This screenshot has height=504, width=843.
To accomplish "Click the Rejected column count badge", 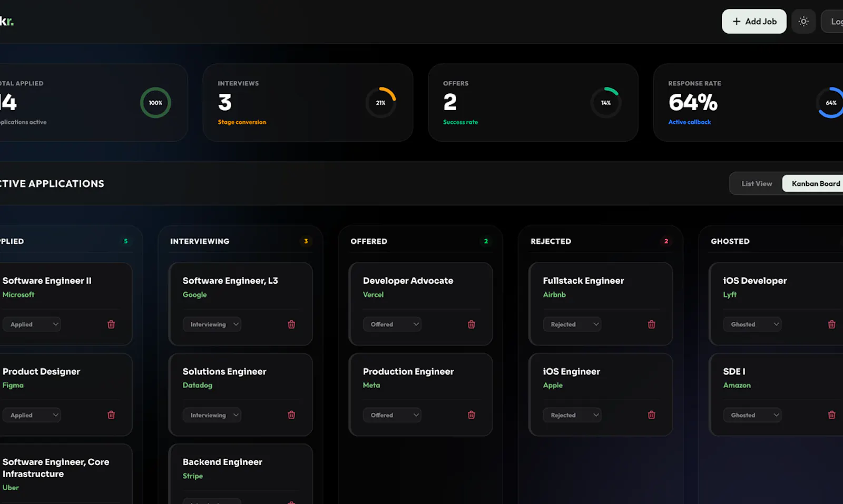I will click(x=666, y=241).
